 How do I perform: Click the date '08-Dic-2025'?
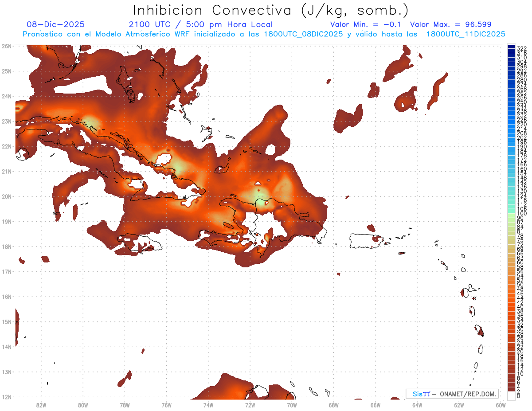click(55, 24)
